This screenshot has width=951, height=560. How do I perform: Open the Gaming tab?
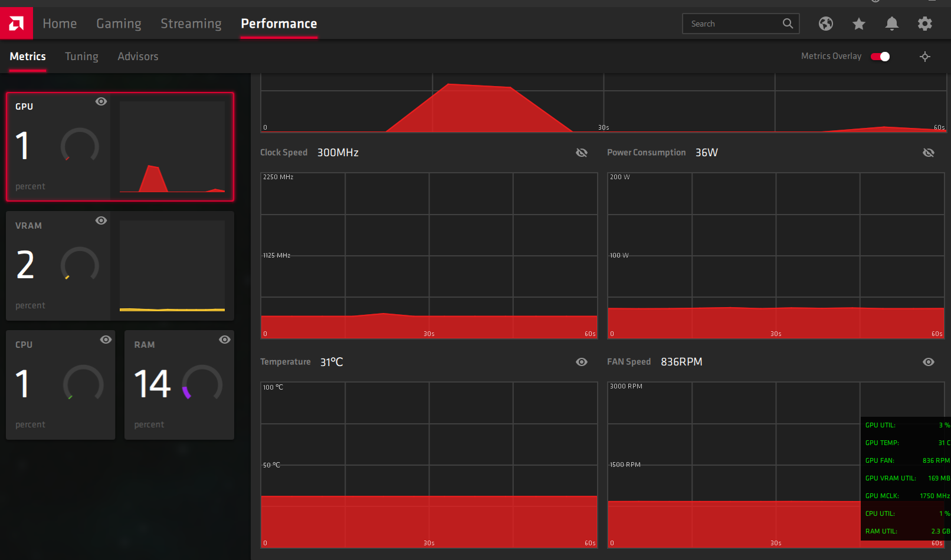click(119, 24)
